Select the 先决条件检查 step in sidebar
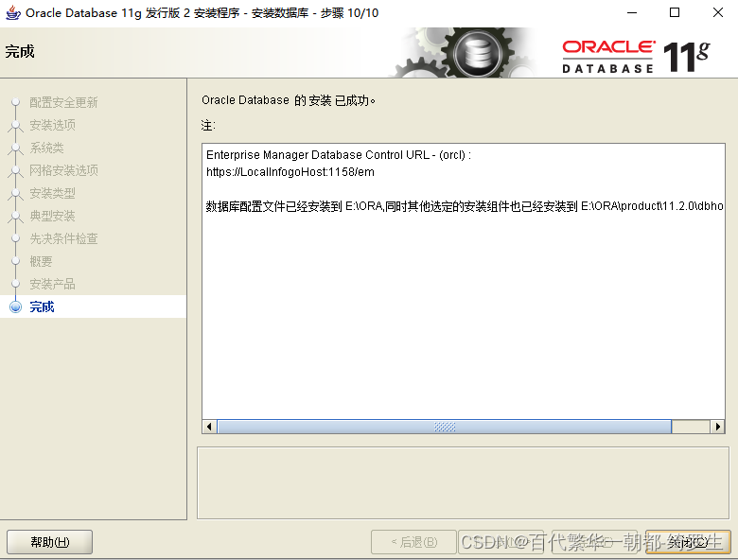 click(63, 238)
